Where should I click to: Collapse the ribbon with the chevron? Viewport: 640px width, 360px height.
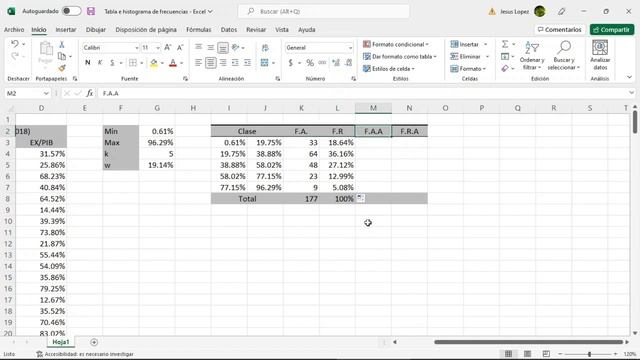tap(629, 77)
